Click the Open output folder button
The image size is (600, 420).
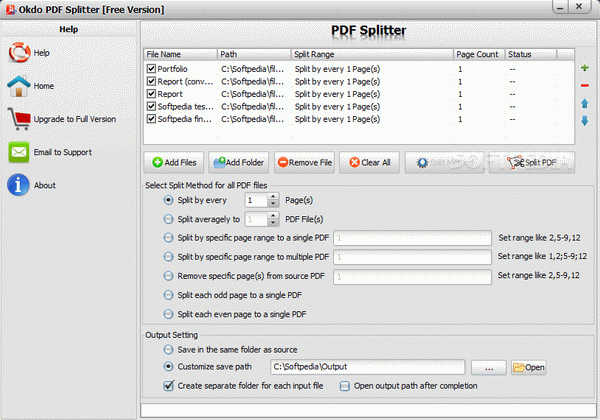coord(528,368)
